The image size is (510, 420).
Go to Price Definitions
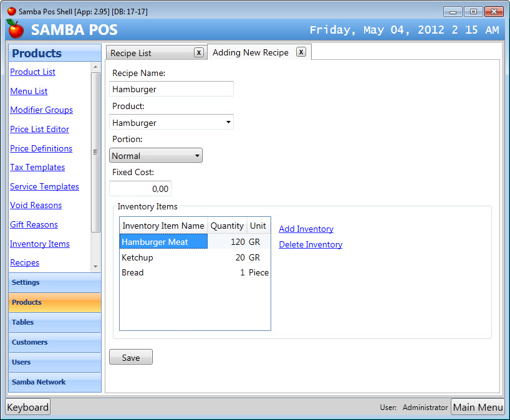[x=41, y=148]
